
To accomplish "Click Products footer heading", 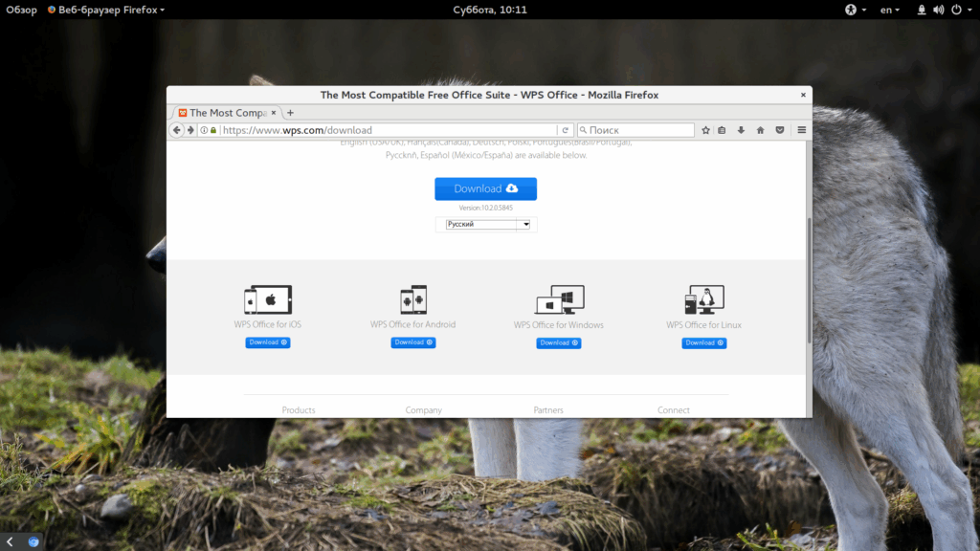I will [x=299, y=410].
